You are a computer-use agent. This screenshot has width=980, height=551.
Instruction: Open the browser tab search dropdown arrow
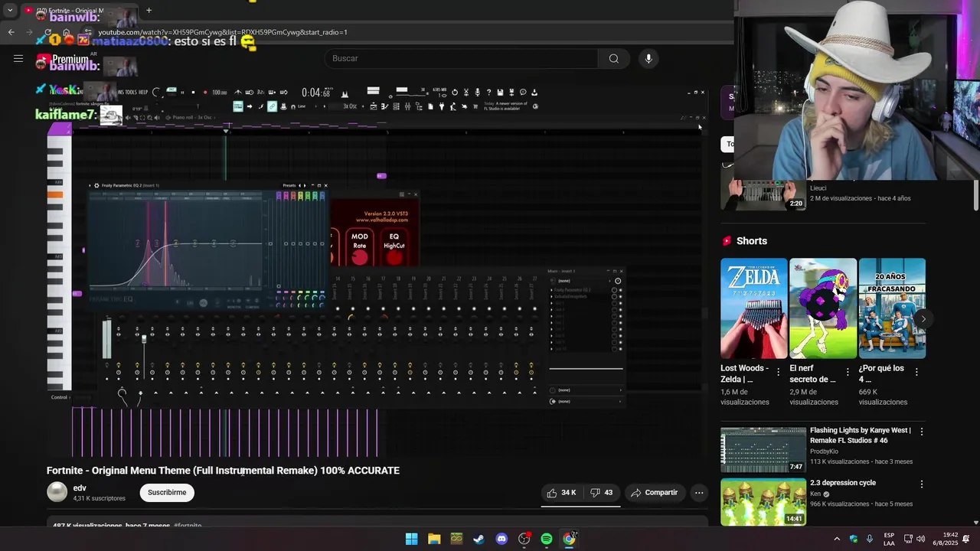click(10, 10)
